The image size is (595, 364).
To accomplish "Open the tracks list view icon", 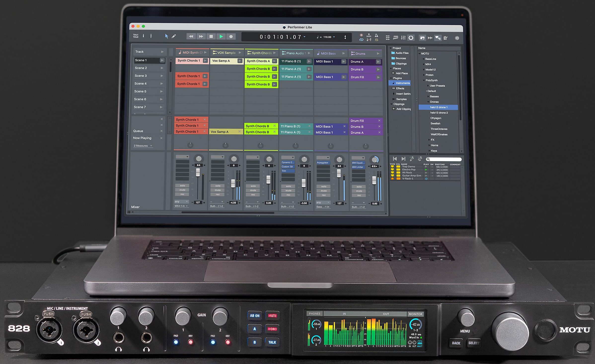I will click(388, 38).
